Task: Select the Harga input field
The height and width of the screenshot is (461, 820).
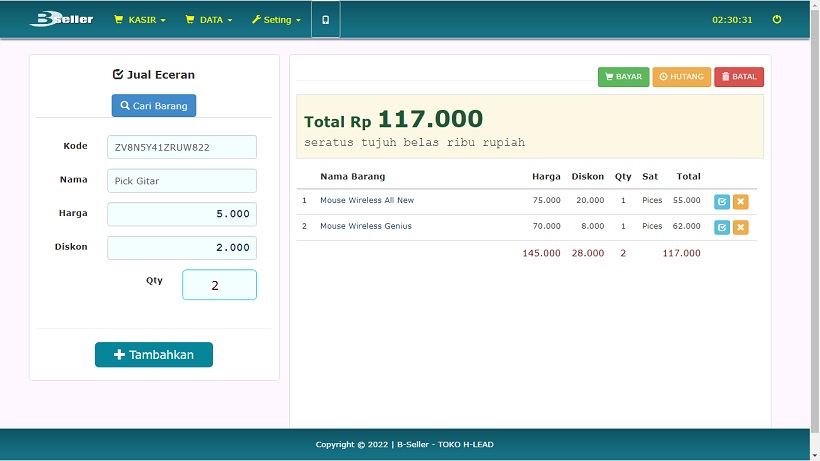Action: tap(181, 214)
